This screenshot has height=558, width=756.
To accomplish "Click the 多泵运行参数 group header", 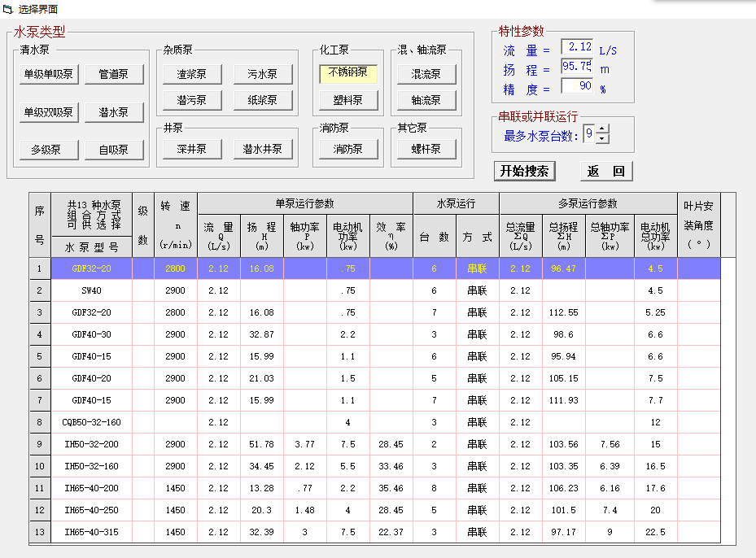I will click(x=588, y=204).
